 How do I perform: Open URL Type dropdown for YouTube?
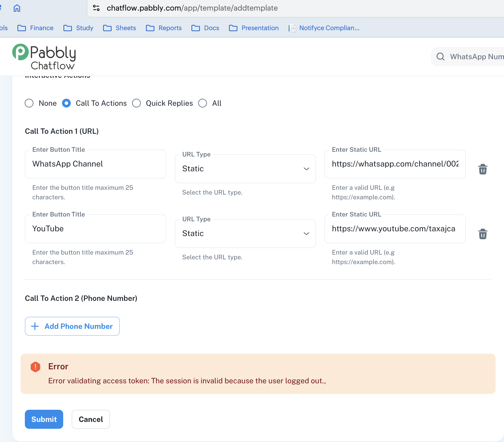[x=245, y=233]
